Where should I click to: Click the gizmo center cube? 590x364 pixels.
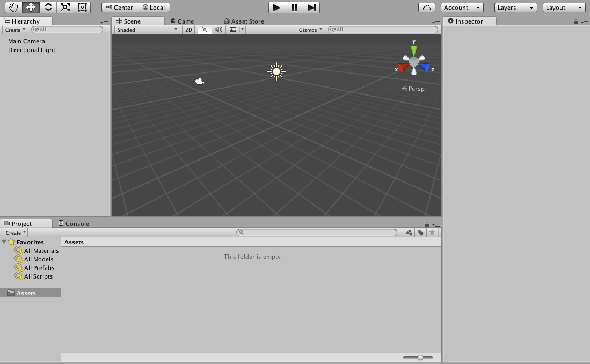click(414, 62)
